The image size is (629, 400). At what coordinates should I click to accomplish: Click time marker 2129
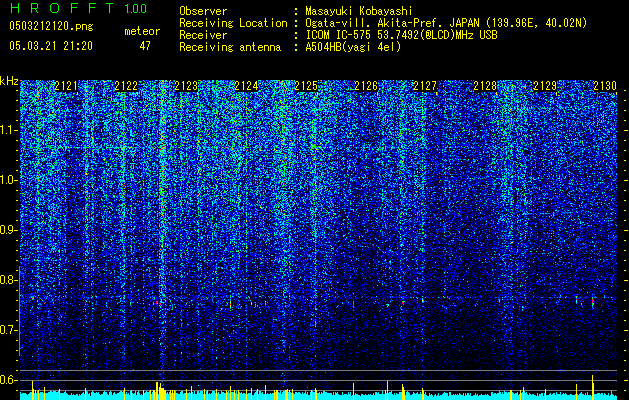(x=545, y=86)
